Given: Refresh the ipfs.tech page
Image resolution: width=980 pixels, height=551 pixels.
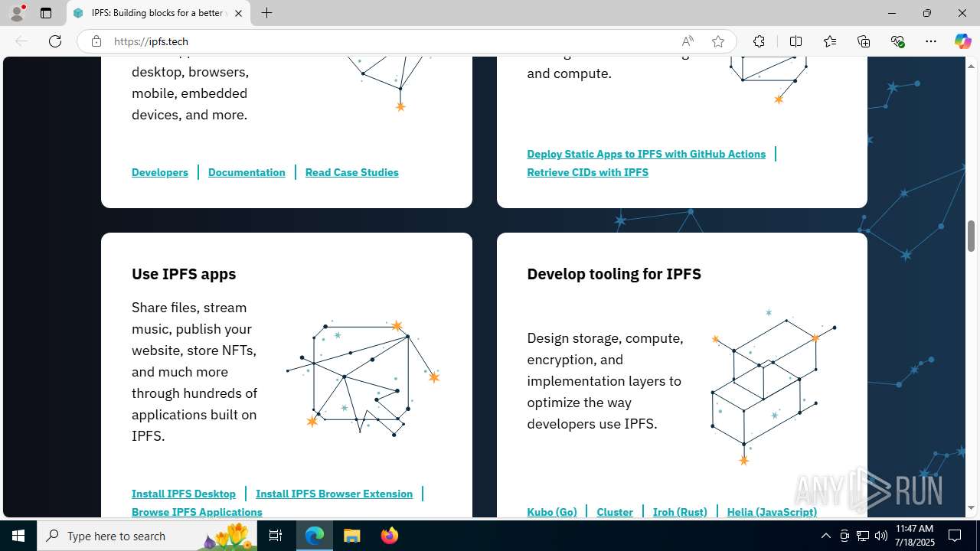Looking at the screenshot, I should [x=55, y=41].
